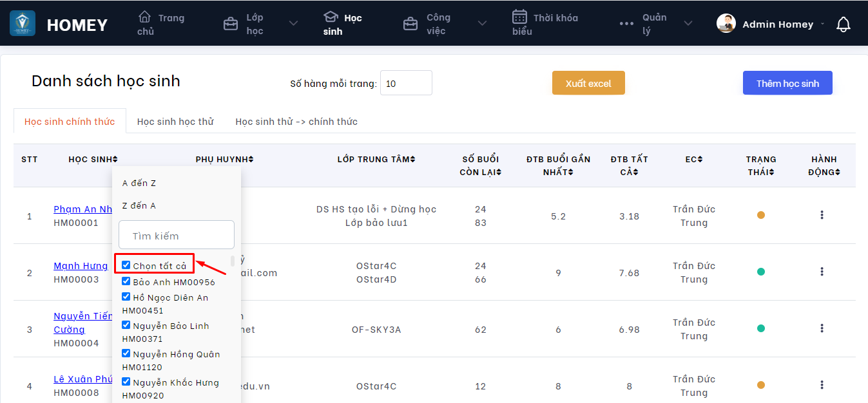Click the sort icon on the EC column
This screenshot has height=403, width=868.
point(700,160)
